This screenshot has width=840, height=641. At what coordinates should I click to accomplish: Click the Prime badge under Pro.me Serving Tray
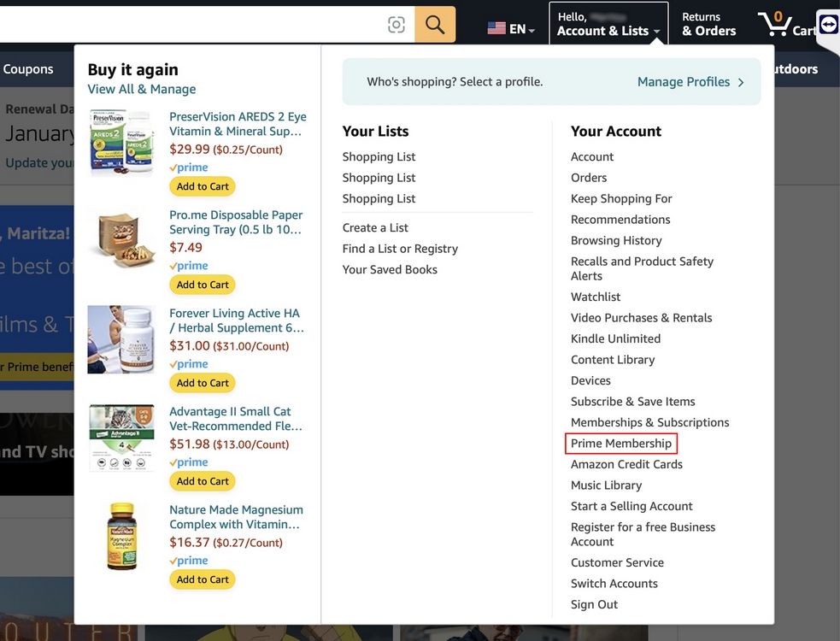coord(188,266)
